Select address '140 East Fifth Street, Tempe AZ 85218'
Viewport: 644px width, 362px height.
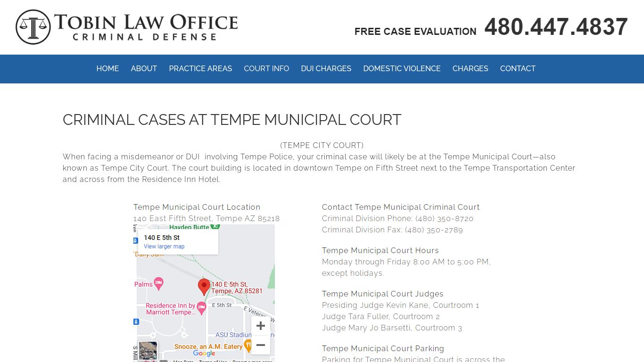click(206, 219)
